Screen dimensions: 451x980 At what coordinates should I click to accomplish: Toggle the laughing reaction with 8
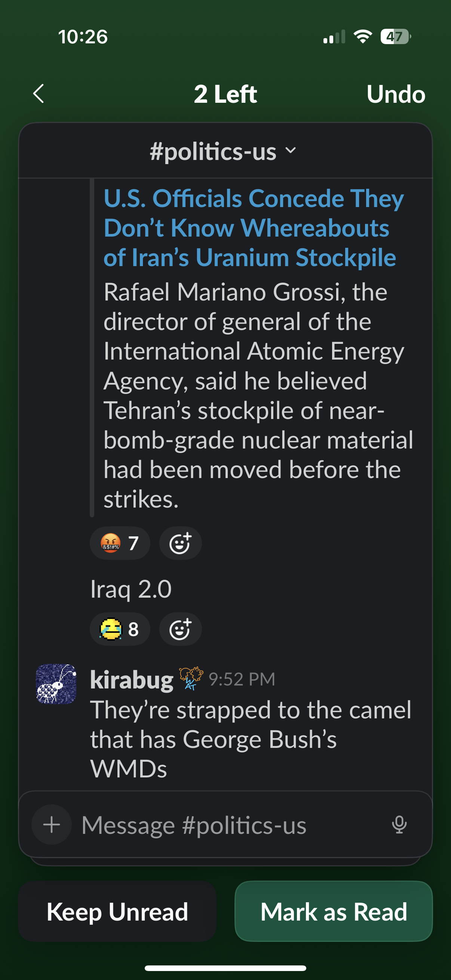point(120,629)
